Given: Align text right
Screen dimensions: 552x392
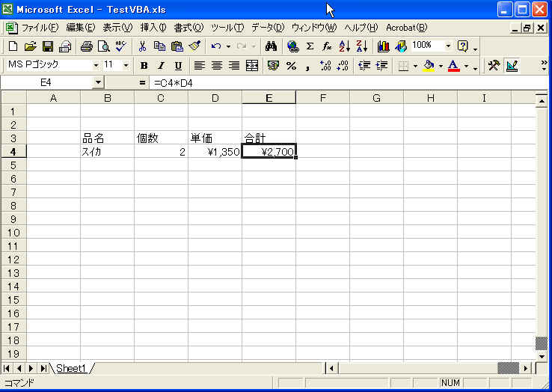Looking at the screenshot, I should coord(234,66).
